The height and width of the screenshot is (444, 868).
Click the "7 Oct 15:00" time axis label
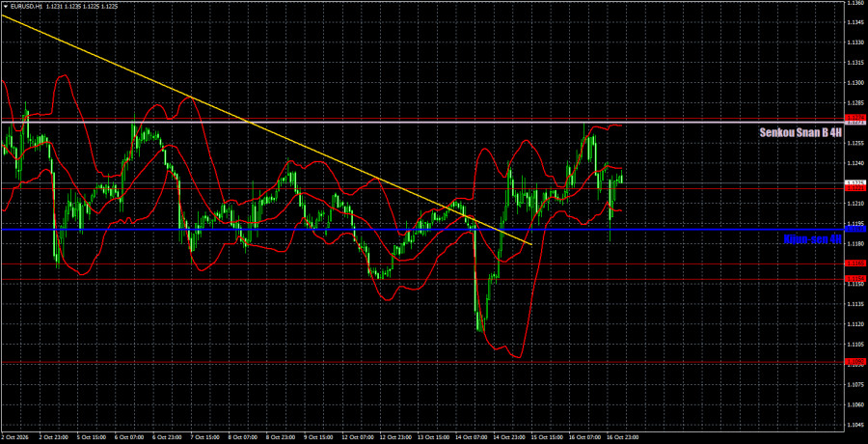pyautogui.click(x=203, y=437)
